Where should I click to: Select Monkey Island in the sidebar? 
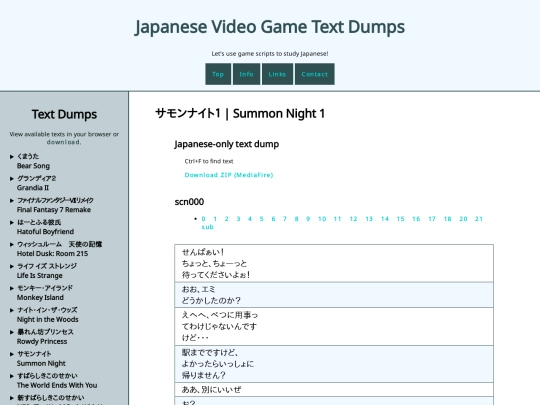(40, 298)
